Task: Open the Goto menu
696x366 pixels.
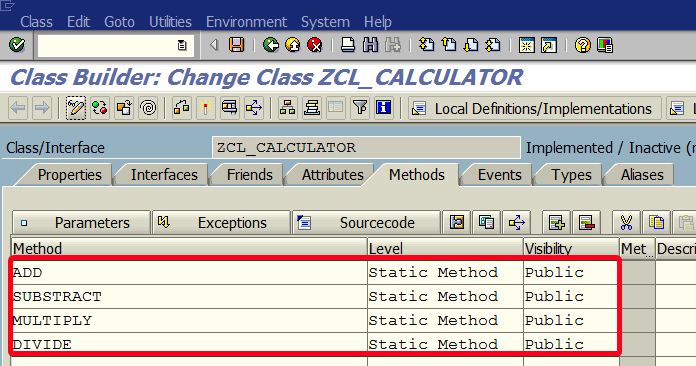Action: click(119, 22)
